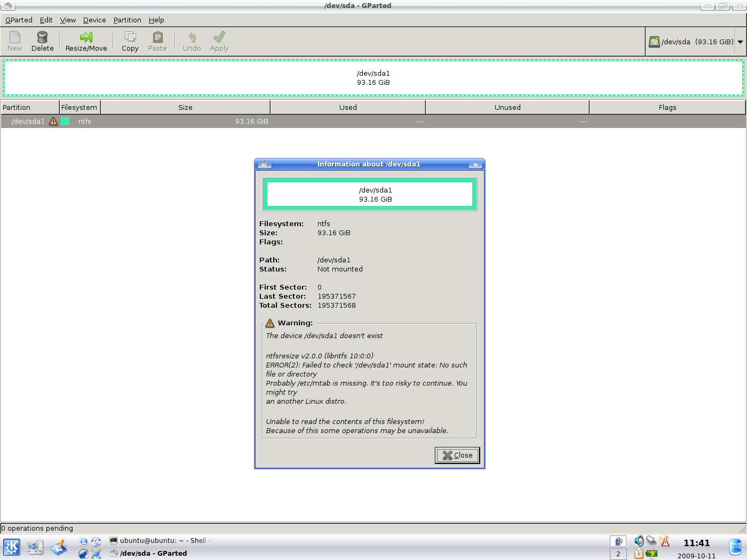Open the Device menu
This screenshot has width=747, height=560.
tap(94, 20)
